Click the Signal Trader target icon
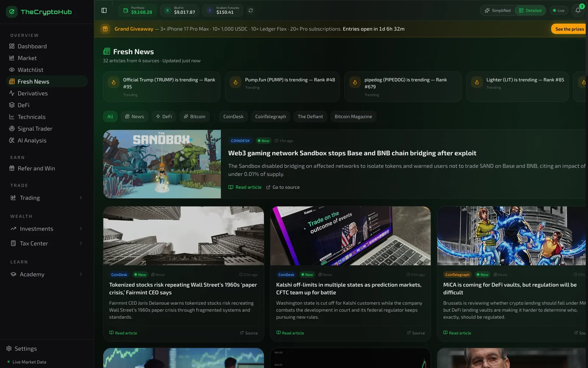 (12, 128)
